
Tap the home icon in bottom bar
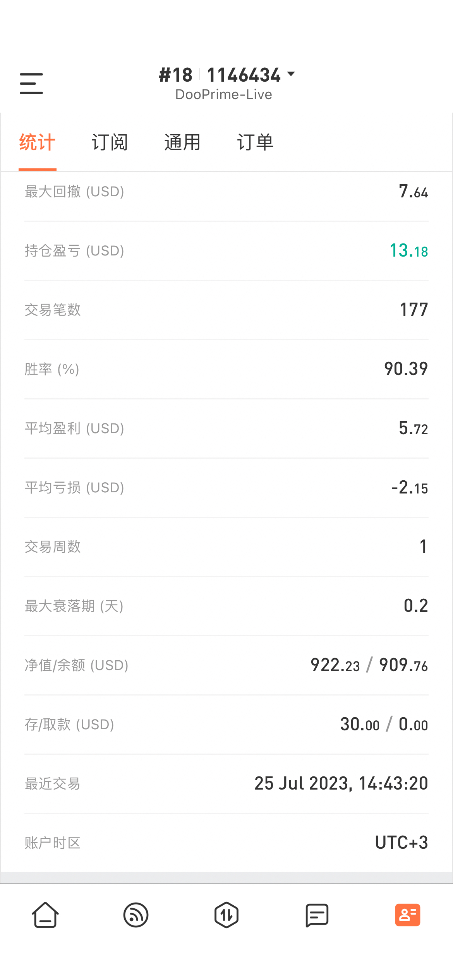tap(45, 915)
